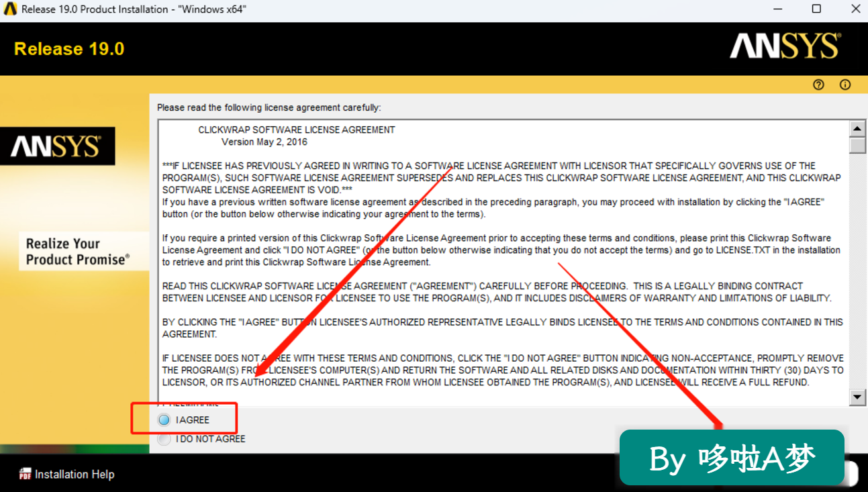Close the Product Installation window

click(x=855, y=9)
